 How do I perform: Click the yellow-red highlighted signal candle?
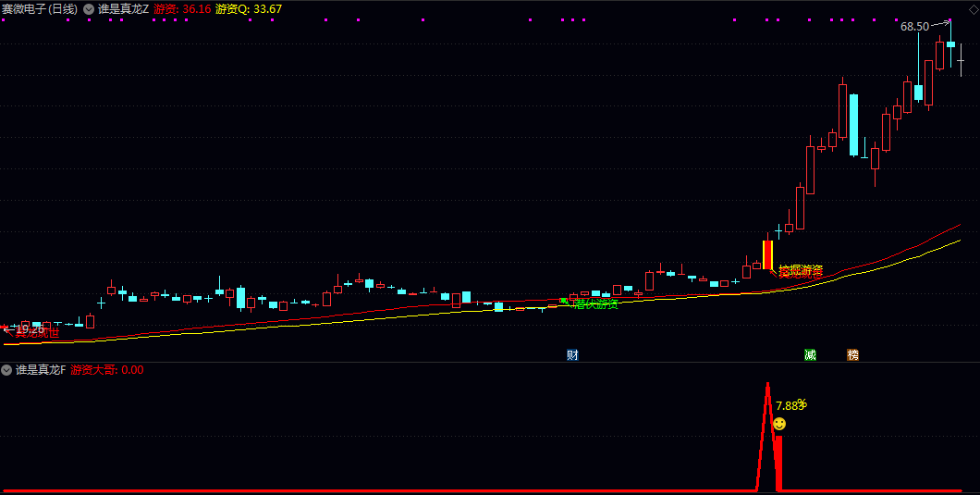[x=767, y=254]
